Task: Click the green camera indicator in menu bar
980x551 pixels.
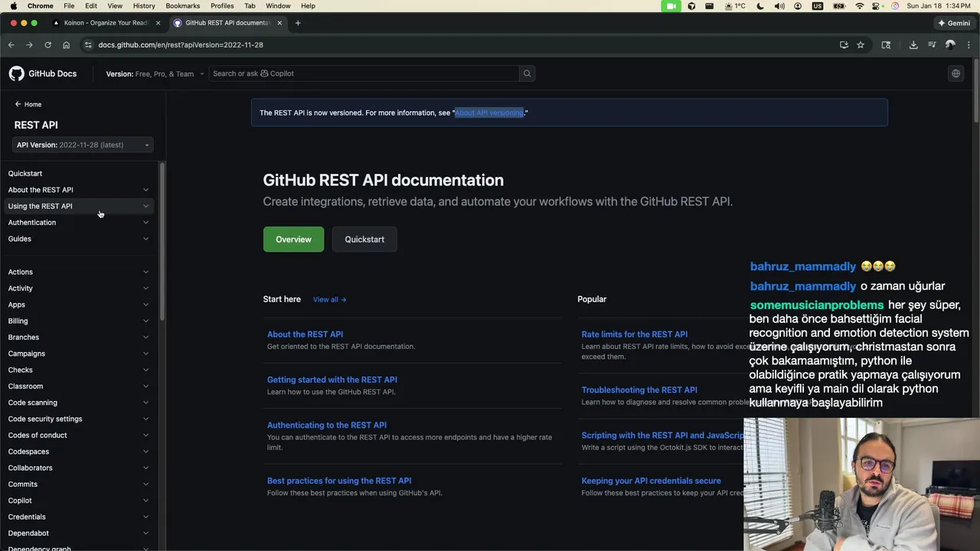Action: pyautogui.click(x=671, y=6)
